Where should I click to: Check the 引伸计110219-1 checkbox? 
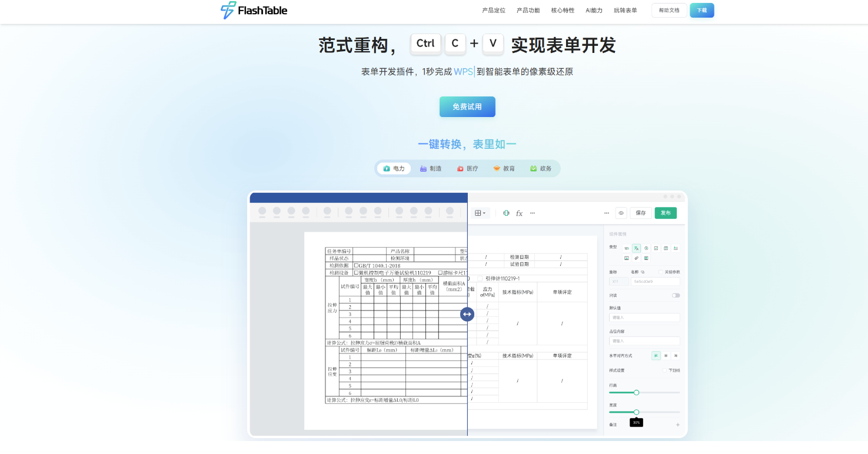click(x=480, y=279)
